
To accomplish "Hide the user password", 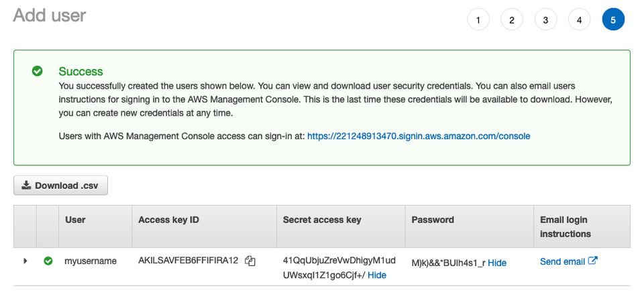I will 497,263.
